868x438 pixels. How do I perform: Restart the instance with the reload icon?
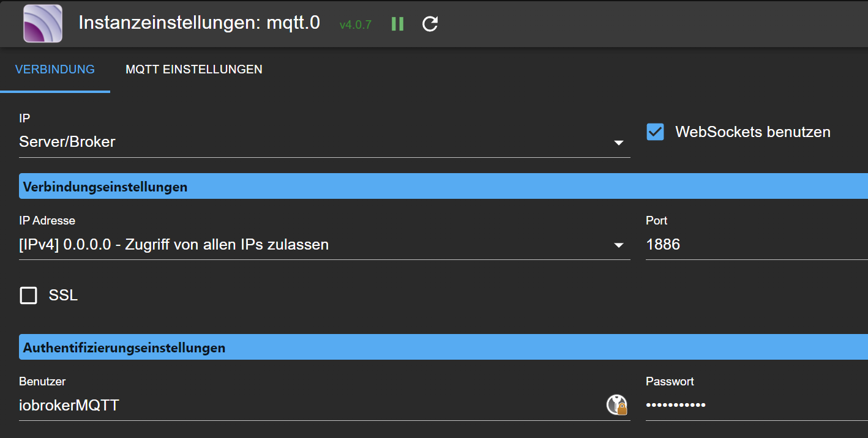[x=430, y=24]
